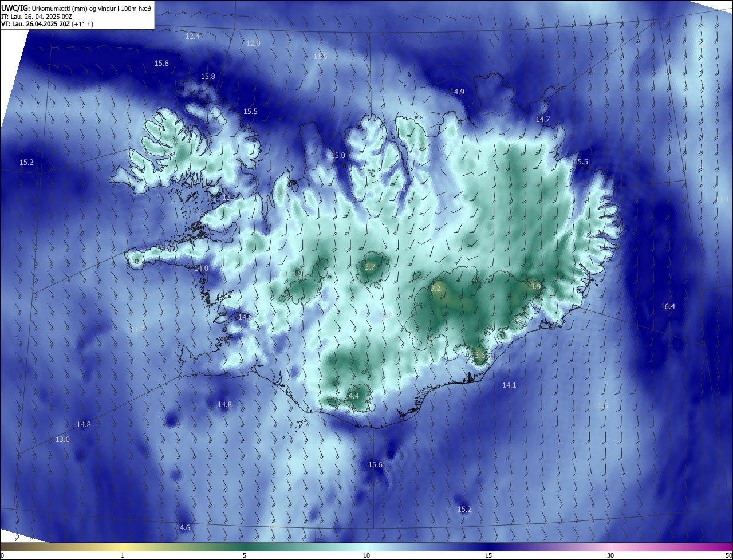Click the 0 label on the colour scale
Viewport: 733px width, 560px height.
click(x=2, y=556)
